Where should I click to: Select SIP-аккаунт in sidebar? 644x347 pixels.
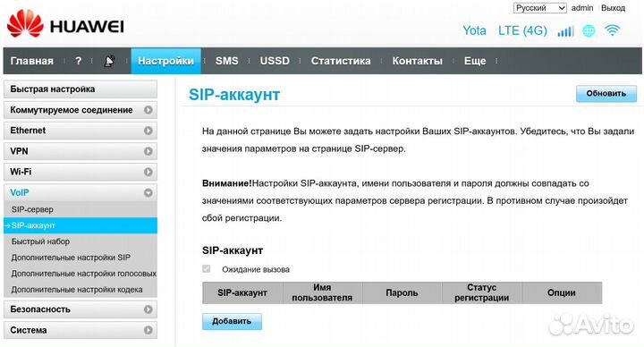pos(80,225)
